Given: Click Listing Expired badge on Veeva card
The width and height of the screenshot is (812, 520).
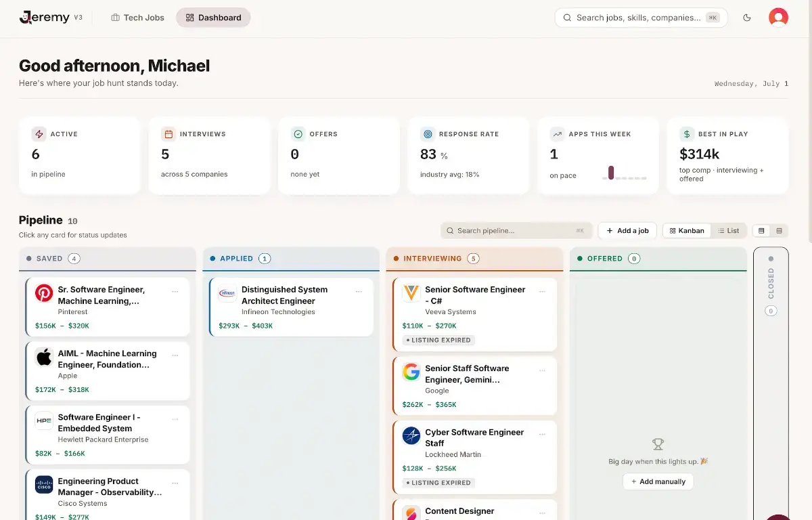Looking at the screenshot, I should pyautogui.click(x=438, y=340).
